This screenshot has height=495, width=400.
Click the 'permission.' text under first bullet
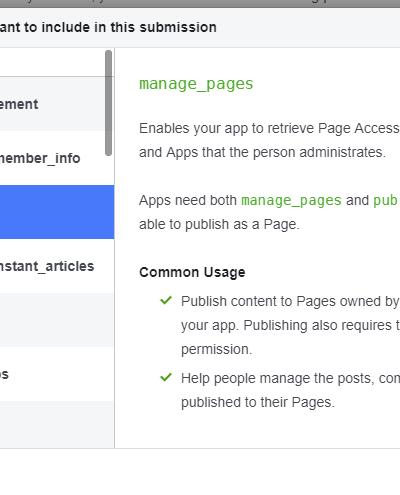click(x=217, y=349)
